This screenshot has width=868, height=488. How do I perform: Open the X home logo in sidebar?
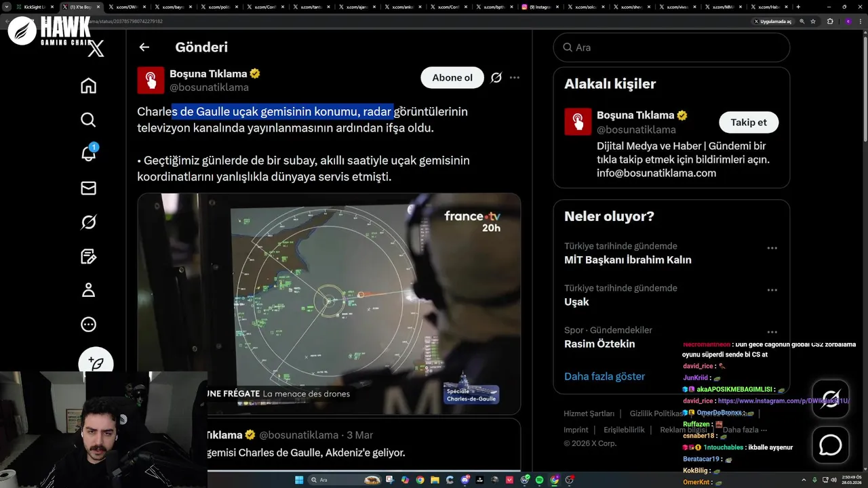(x=96, y=49)
